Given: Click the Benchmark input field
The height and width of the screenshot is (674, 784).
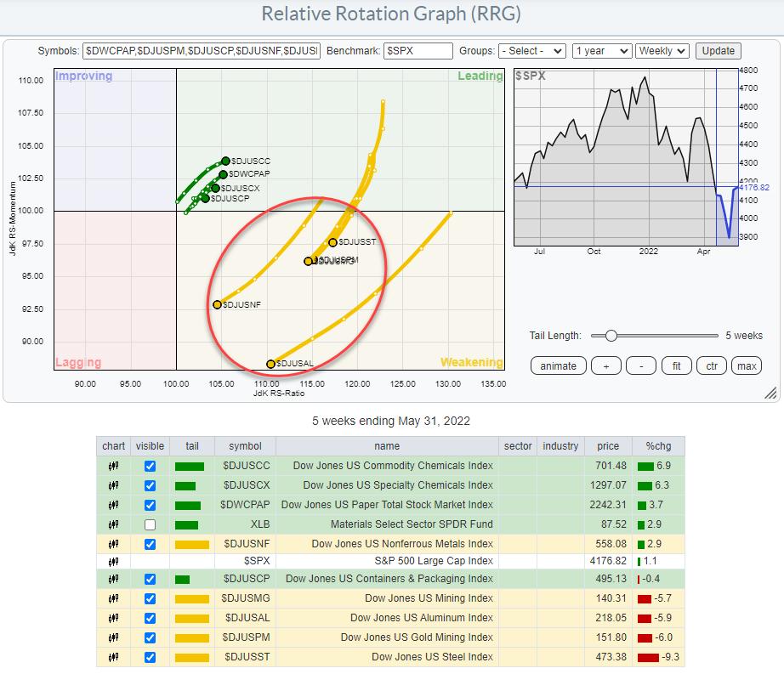Looking at the screenshot, I should click(x=418, y=51).
